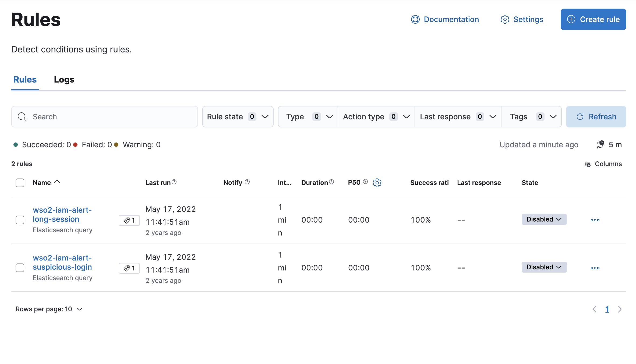Click the Create rule button
Image resolution: width=636 pixels, height=364 pixels.
(x=593, y=19)
